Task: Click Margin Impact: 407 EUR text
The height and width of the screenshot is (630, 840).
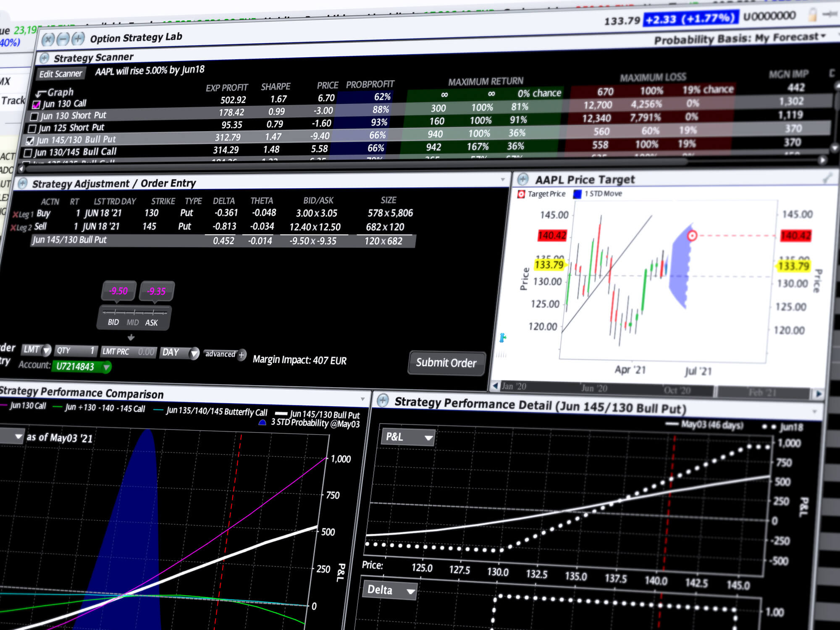Action: click(299, 360)
